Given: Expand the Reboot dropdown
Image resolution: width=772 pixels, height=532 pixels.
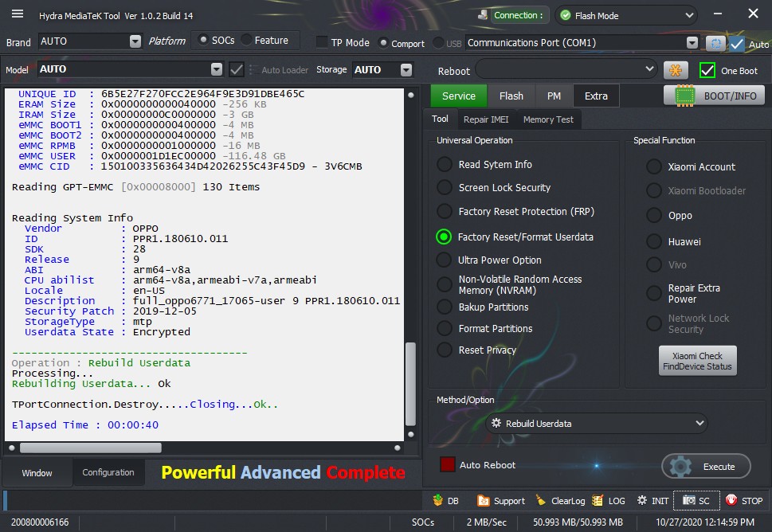Looking at the screenshot, I should (x=649, y=69).
